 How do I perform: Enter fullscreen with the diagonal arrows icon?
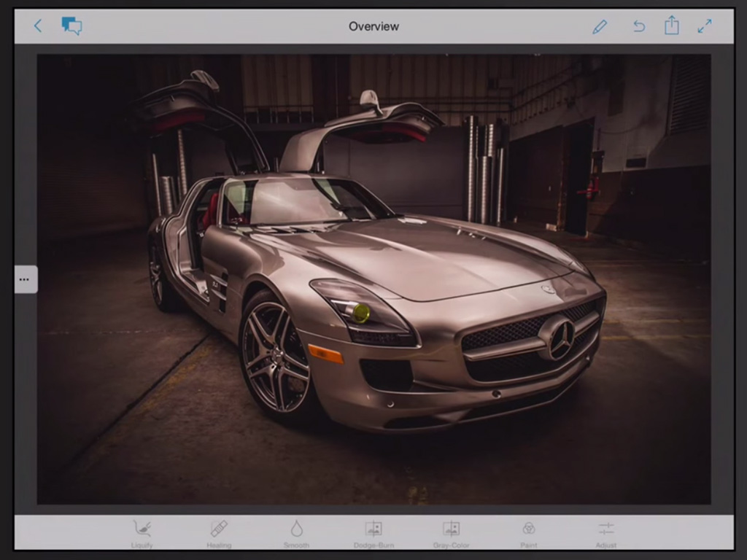pos(705,26)
